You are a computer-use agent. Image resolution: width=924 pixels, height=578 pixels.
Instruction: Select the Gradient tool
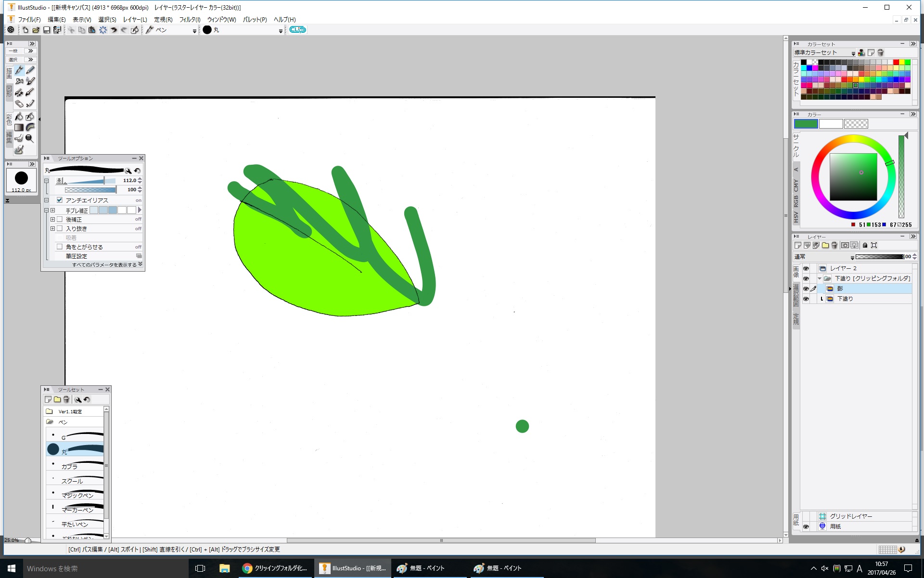pyautogui.click(x=19, y=128)
